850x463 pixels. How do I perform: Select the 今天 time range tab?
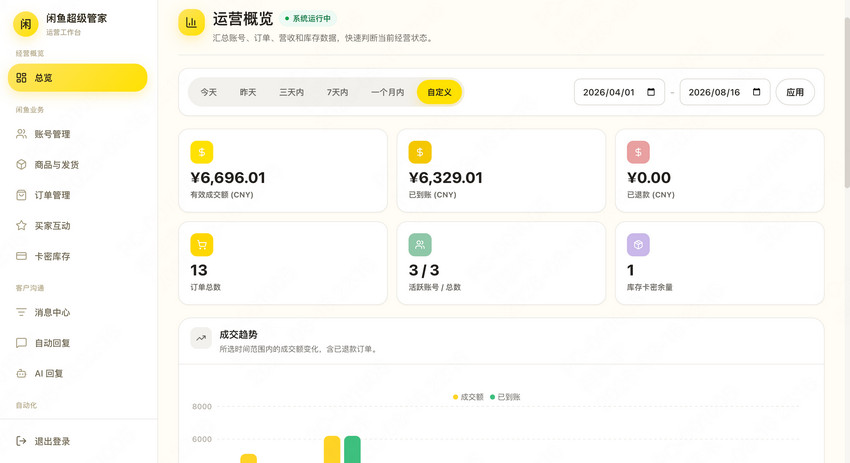click(x=209, y=92)
